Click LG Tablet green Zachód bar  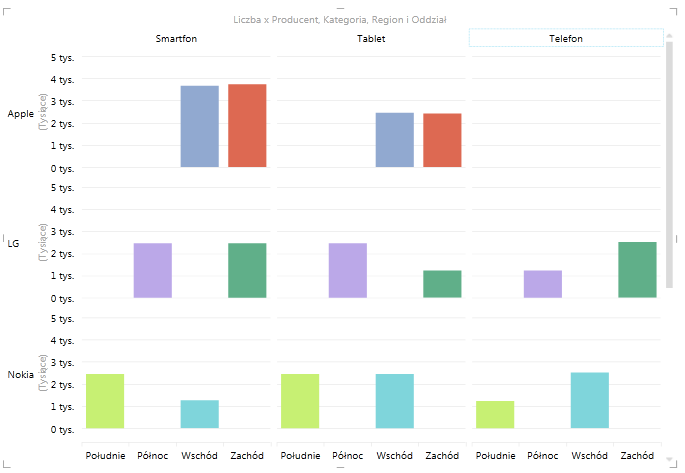(442, 284)
